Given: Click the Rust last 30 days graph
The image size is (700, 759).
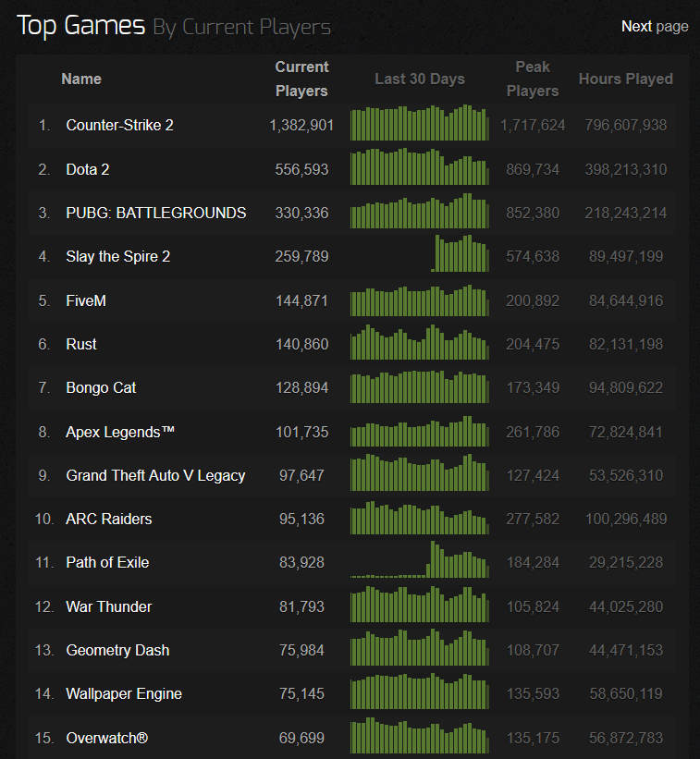Looking at the screenshot, I should click(420, 342).
